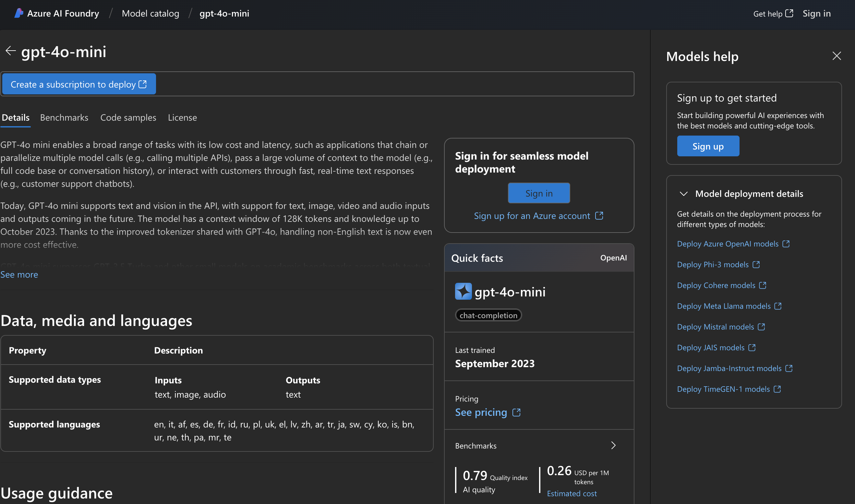
Task: Click Create a subscription to deploy button
Action: point(79,84)
